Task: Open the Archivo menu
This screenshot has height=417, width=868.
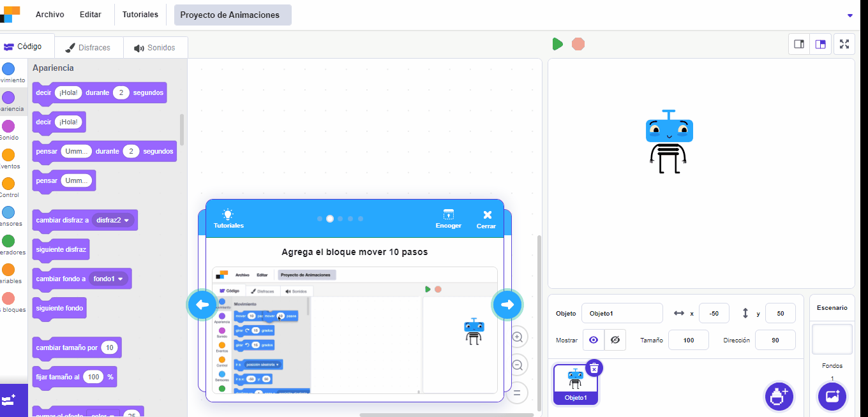Action: [50, 15]
